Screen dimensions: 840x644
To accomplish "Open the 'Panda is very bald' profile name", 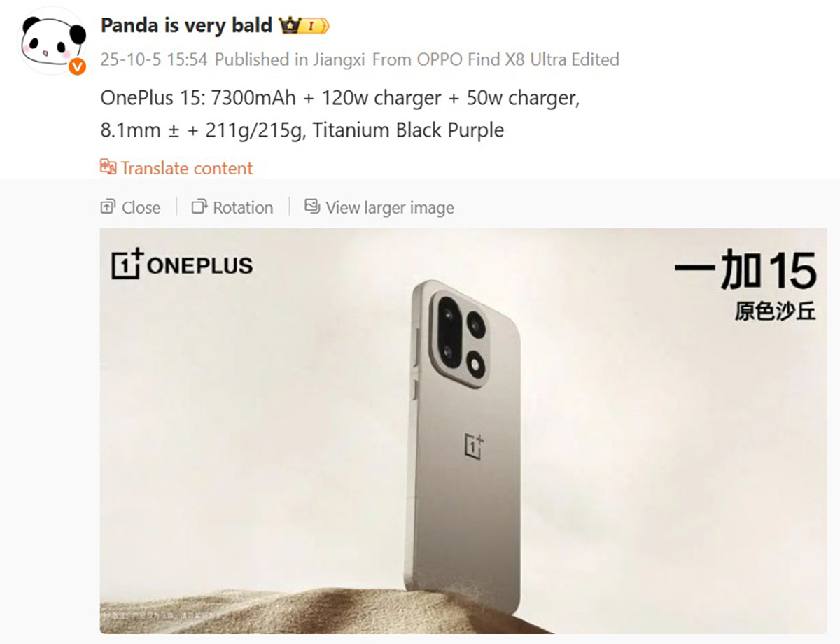I will click(x=186, y=26).
